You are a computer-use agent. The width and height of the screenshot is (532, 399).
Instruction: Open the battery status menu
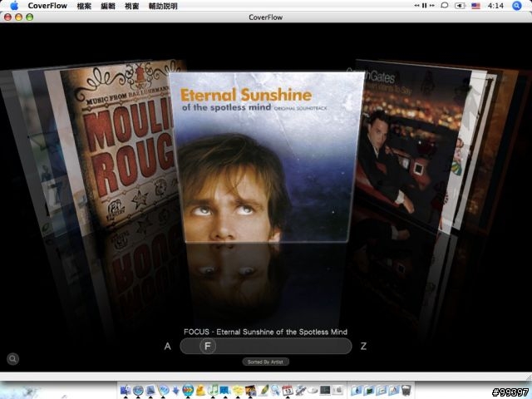[x=460, y=6]
